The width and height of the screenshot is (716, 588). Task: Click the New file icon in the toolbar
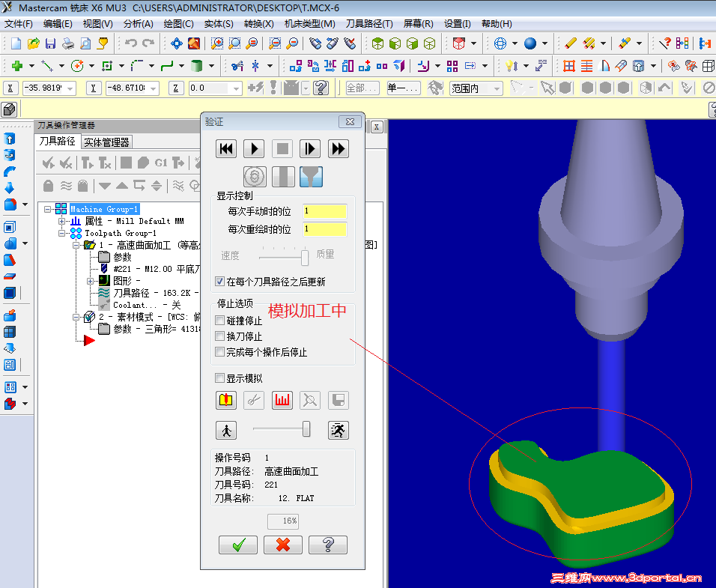point(16,43)
